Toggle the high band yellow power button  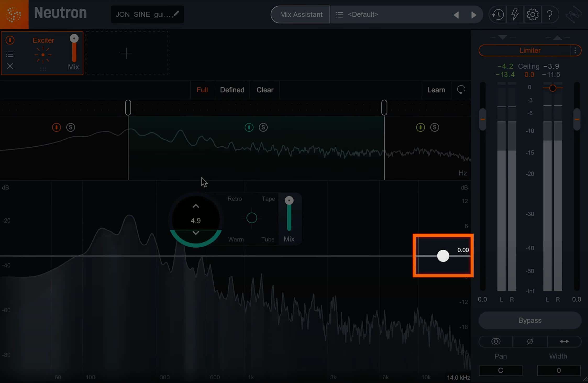420,127
